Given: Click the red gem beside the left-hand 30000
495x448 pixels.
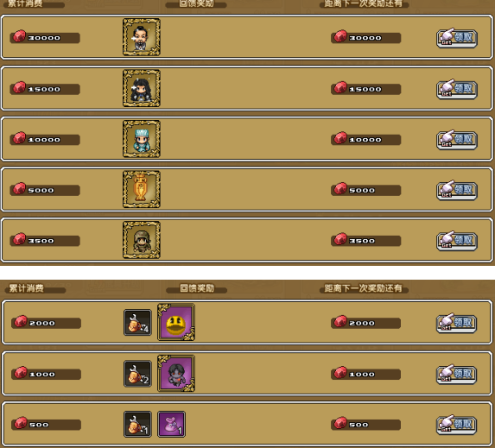Looking at the screenshot, I should click(x=19, y=36).
